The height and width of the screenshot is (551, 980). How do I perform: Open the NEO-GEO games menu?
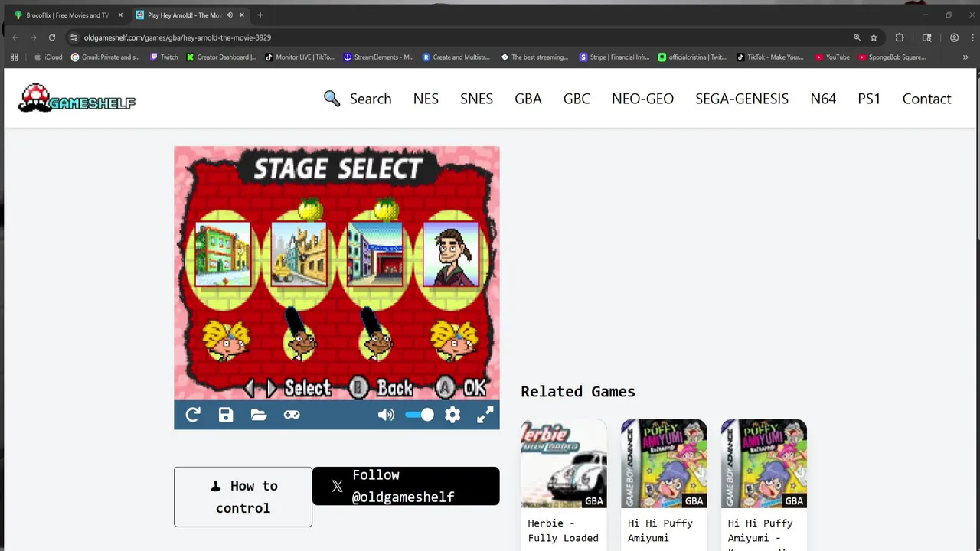pyautogui.click(x=642, y=99)
